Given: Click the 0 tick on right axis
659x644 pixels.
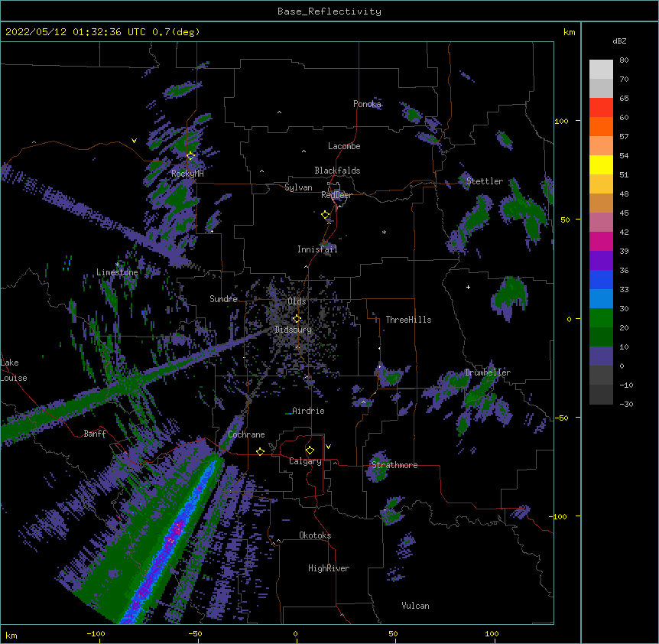Looking at the screenshot, I should click(x=569, y=319).
